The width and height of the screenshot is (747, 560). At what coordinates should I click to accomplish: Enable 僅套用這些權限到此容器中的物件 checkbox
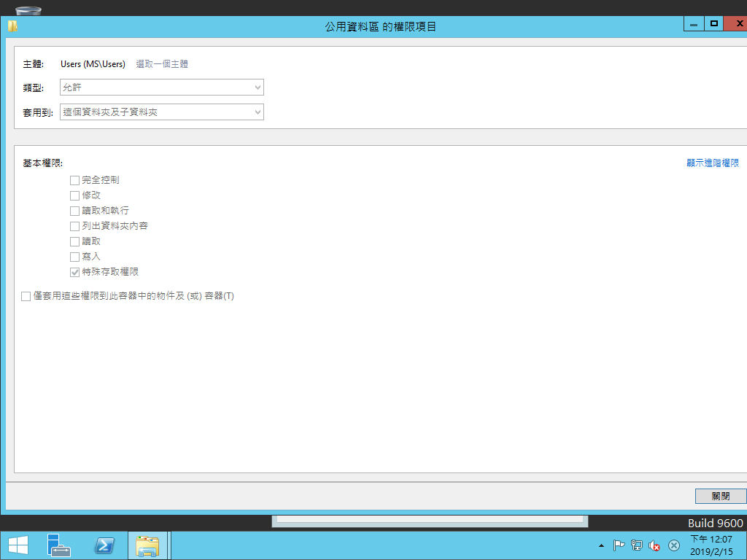point(26,297)
